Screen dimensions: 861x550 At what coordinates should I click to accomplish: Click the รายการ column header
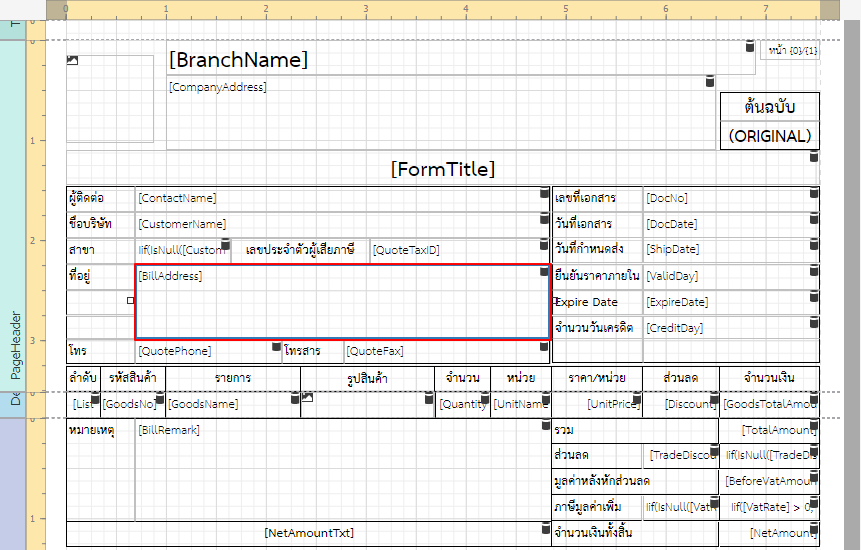[233, 378]
